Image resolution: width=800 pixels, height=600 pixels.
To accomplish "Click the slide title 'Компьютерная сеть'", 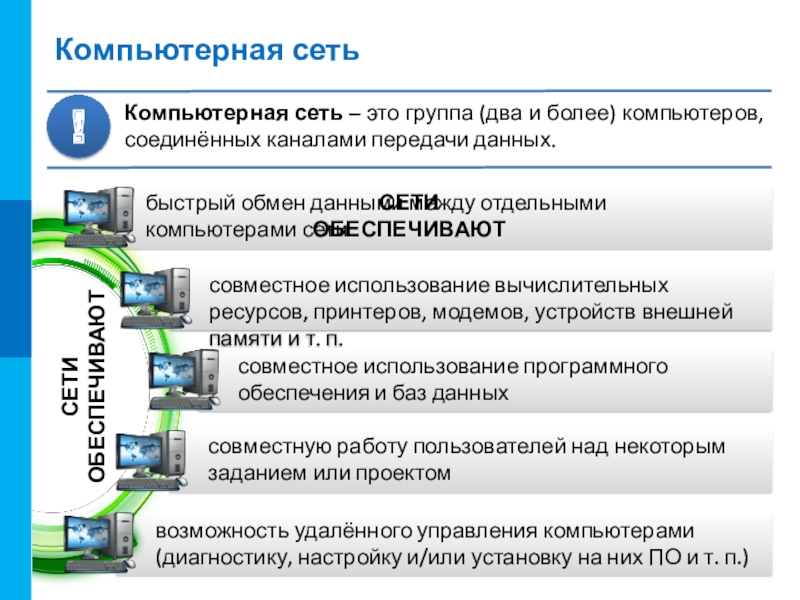I will tap(207, 50).
